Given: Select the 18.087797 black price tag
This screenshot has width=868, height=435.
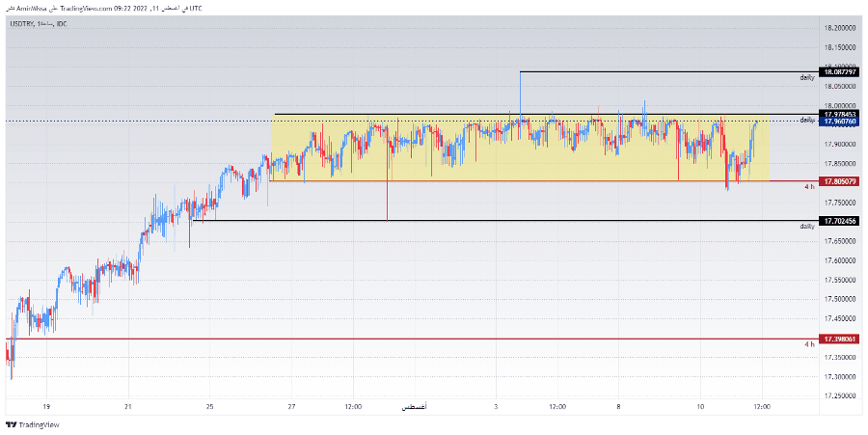Looking at the screenshot, I should [x=840, y=72].
